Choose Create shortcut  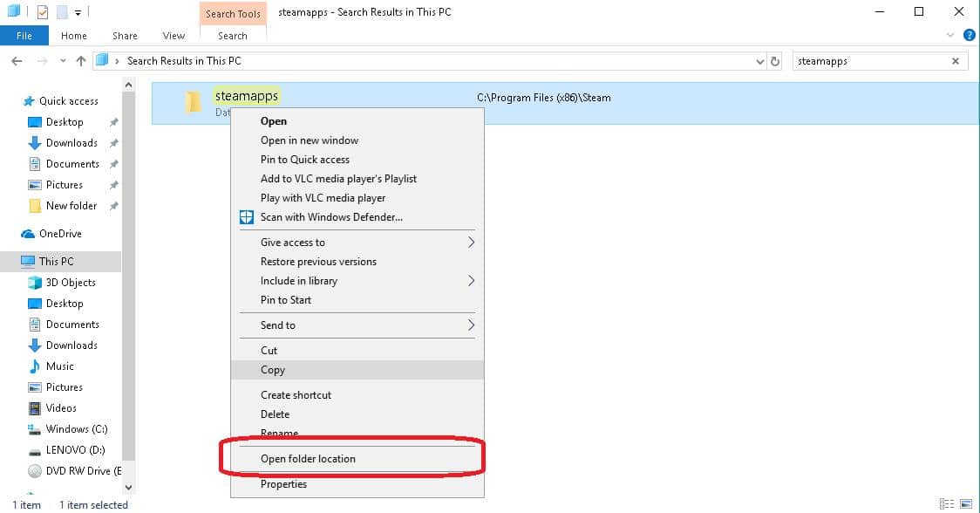pos(357,395)
